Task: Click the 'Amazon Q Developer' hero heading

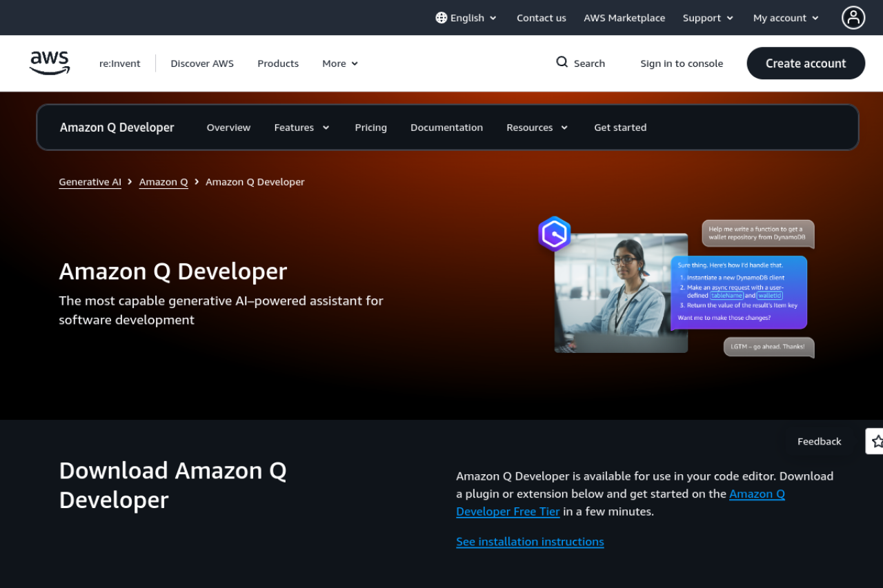Action: (173, 271)
